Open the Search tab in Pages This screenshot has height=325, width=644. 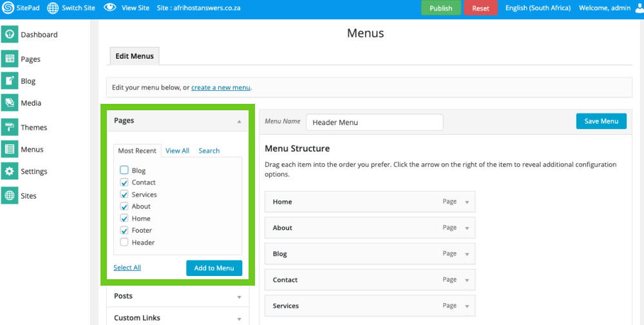(x=209, y=150)
